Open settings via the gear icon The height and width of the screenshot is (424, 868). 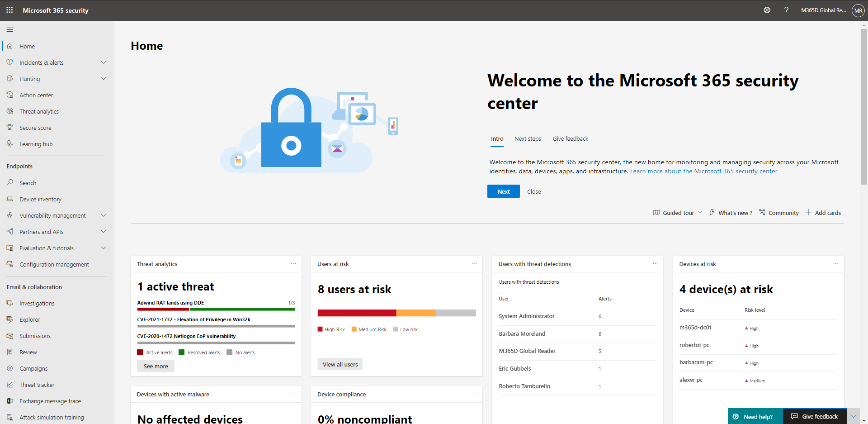767,10
